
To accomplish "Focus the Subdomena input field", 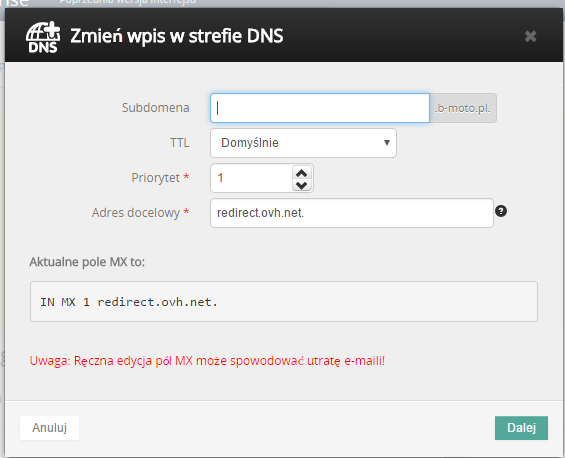I will point(320,108).
